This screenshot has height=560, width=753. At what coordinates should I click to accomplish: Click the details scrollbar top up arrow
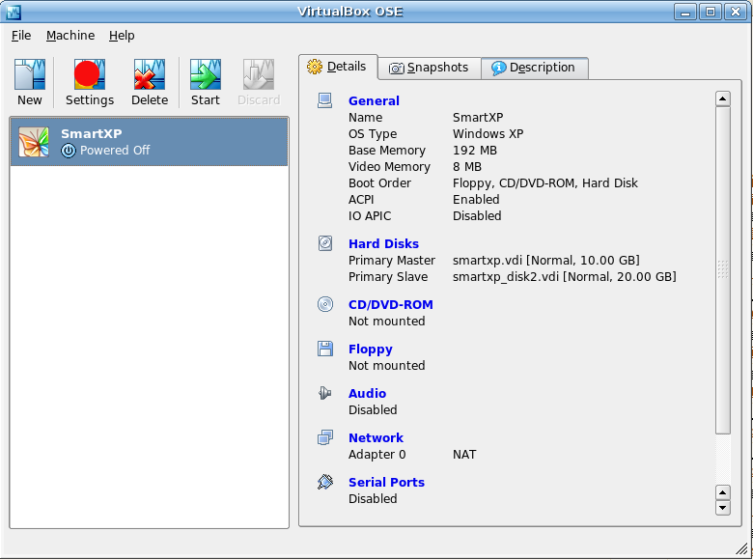pyautogui.click(x=723, y=98)
